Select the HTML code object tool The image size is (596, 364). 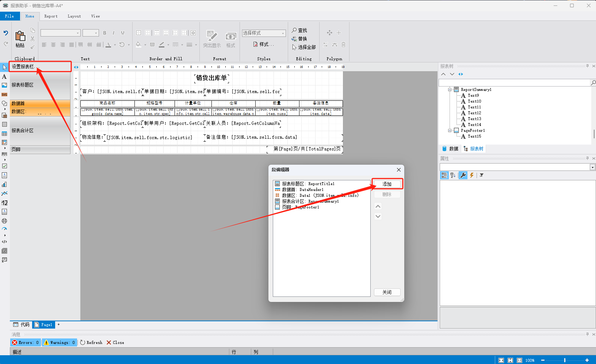[4, 242]
